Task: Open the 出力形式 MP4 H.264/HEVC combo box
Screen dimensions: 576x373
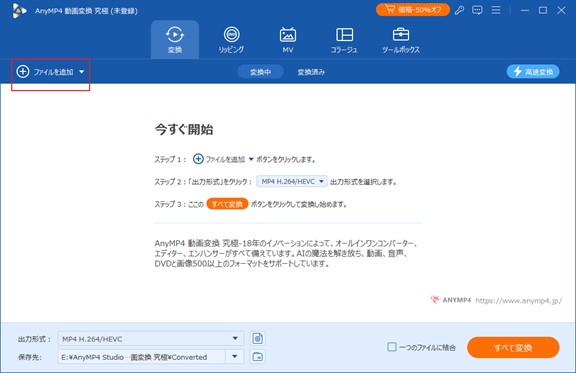Action: click(x=151, y=338)
